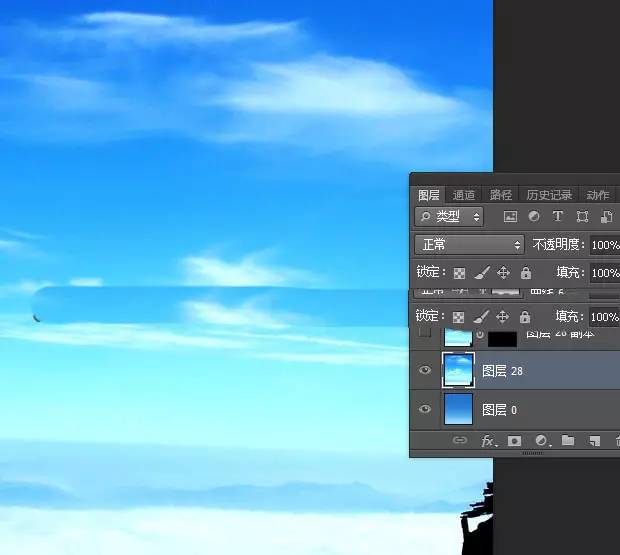Switch to the 历史记录 tab
The height and width of the screenshot is (555, 620).
point(549,195)
